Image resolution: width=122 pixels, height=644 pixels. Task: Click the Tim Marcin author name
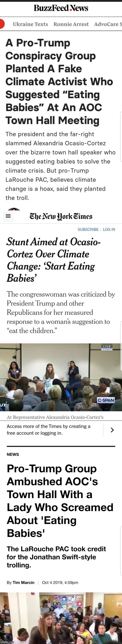[24, 583]
